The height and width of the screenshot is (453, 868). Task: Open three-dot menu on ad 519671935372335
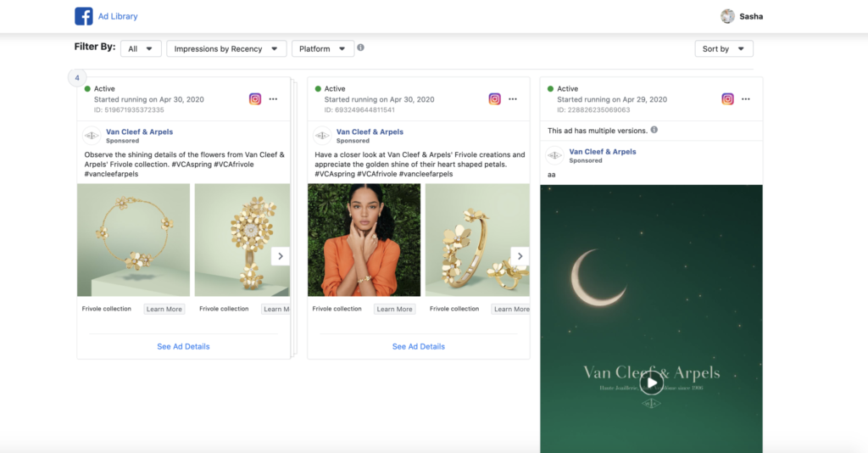pyautogui.click(x=273, y=99)
